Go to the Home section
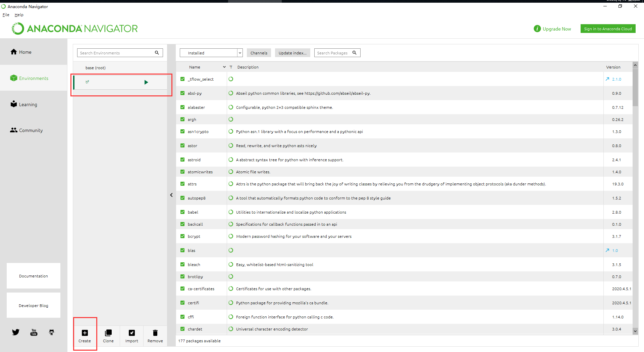 34,52
